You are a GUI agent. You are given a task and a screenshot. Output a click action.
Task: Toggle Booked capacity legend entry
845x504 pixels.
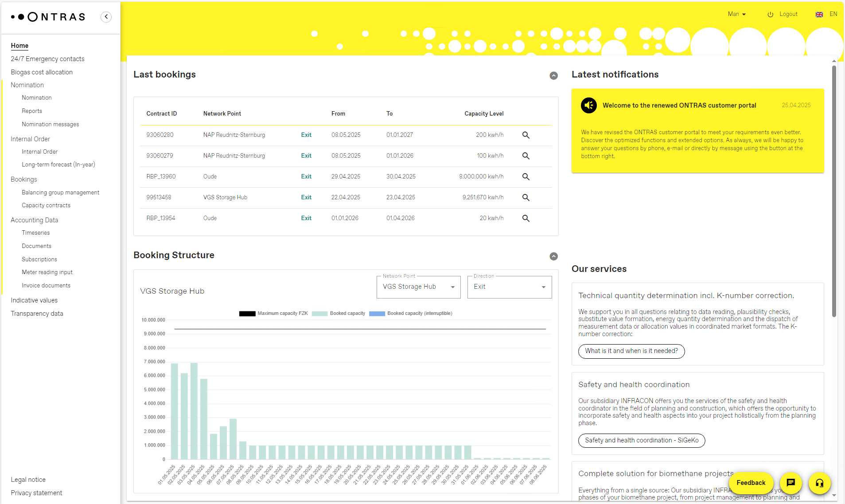point(339,313)
